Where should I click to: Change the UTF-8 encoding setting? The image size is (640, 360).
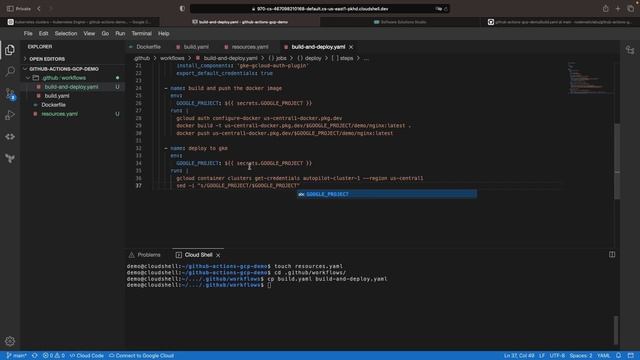coord(557,356)
